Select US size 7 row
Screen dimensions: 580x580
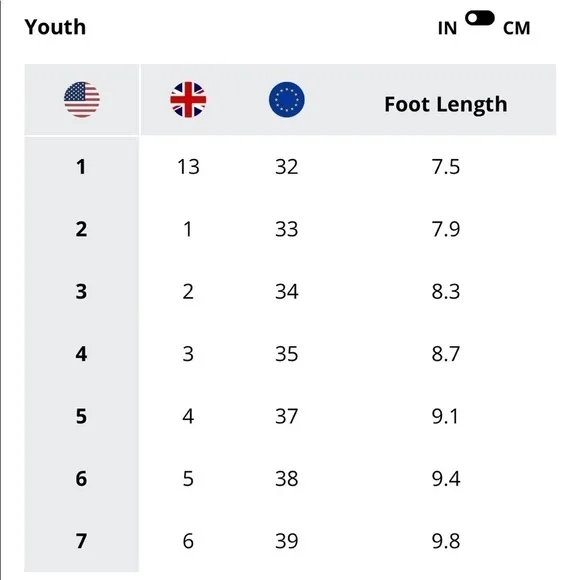[x=290, y=541]
